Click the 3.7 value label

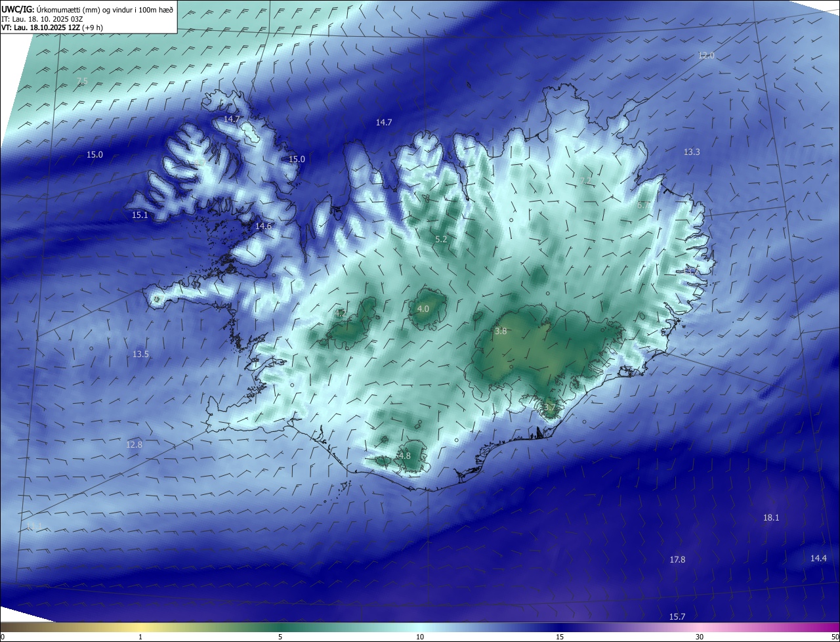tap(550, 408)
